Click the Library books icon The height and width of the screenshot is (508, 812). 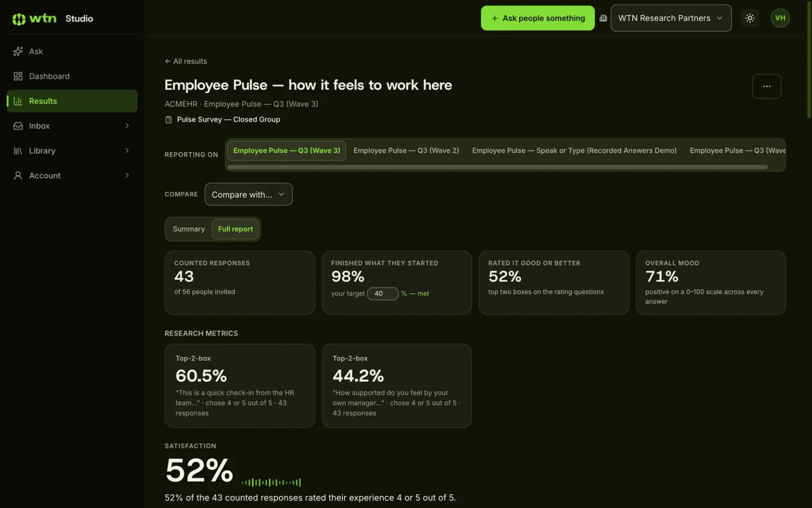pos(18,151)
